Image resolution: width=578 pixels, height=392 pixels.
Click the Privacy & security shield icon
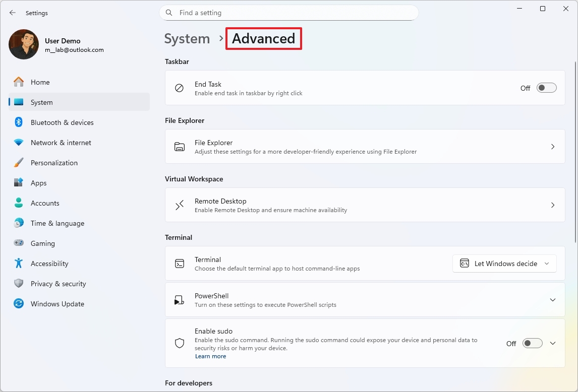(x=19, y=284)
